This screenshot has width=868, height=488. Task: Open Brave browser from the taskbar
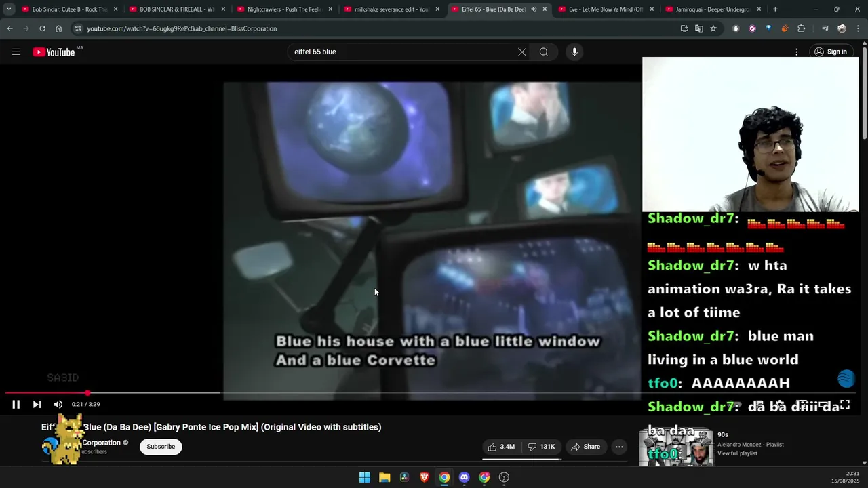[424, 477]
